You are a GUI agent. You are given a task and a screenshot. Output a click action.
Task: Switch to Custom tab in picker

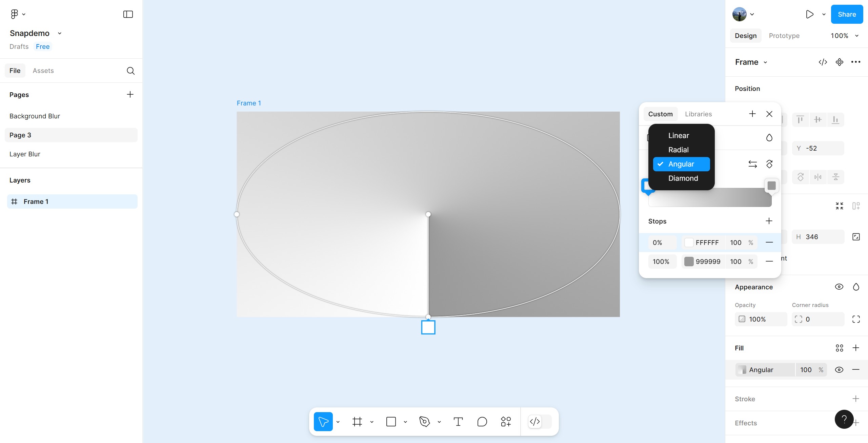click(660, 114)
